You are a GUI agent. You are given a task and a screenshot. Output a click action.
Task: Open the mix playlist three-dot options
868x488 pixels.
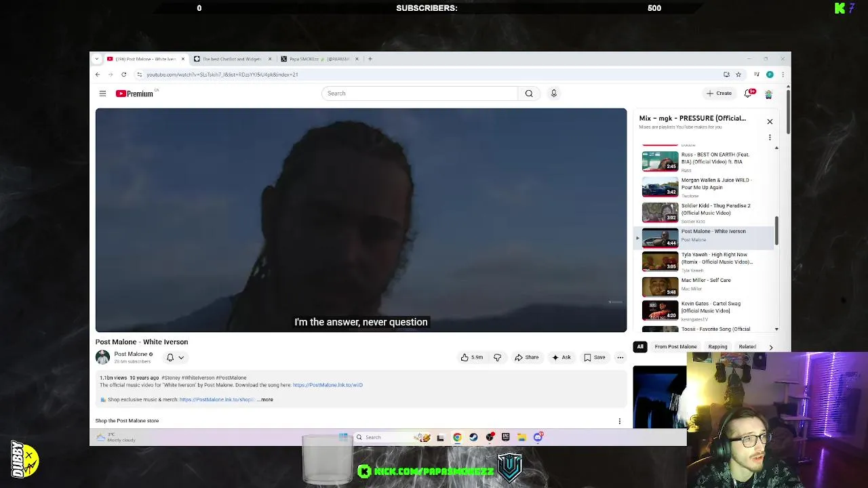pos(770,138)
